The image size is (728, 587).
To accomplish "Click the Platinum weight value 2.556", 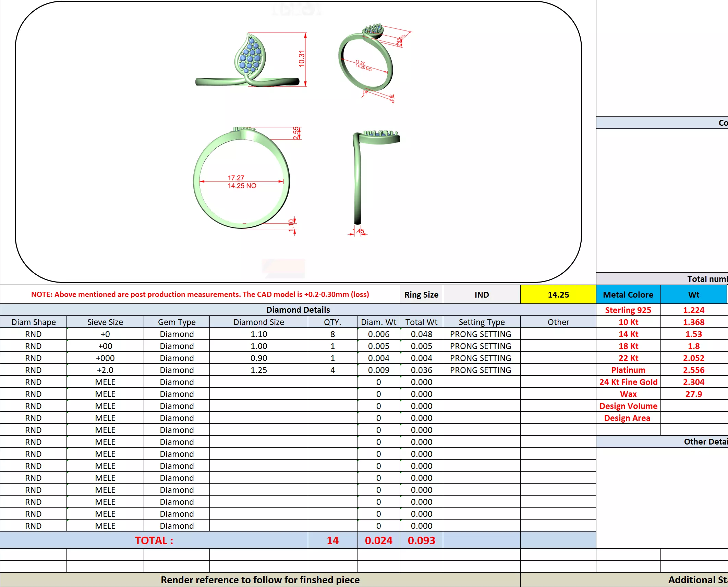I will (x=693, y=370).
